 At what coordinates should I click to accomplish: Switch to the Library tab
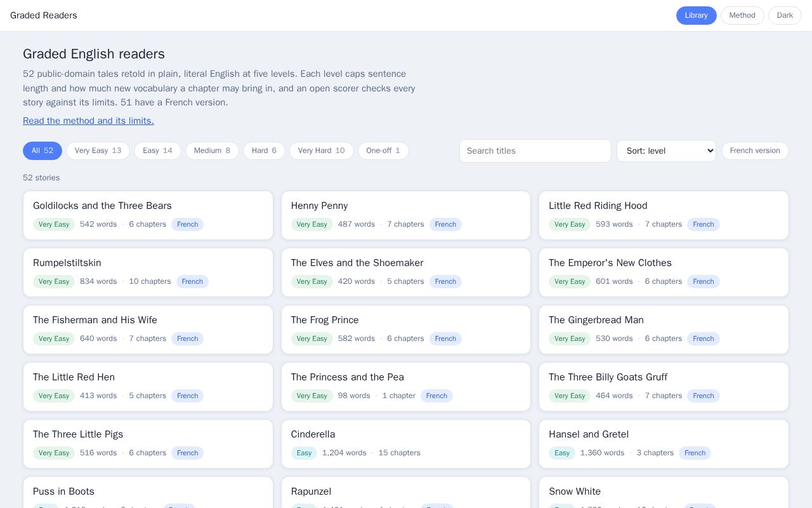(696, 15)
